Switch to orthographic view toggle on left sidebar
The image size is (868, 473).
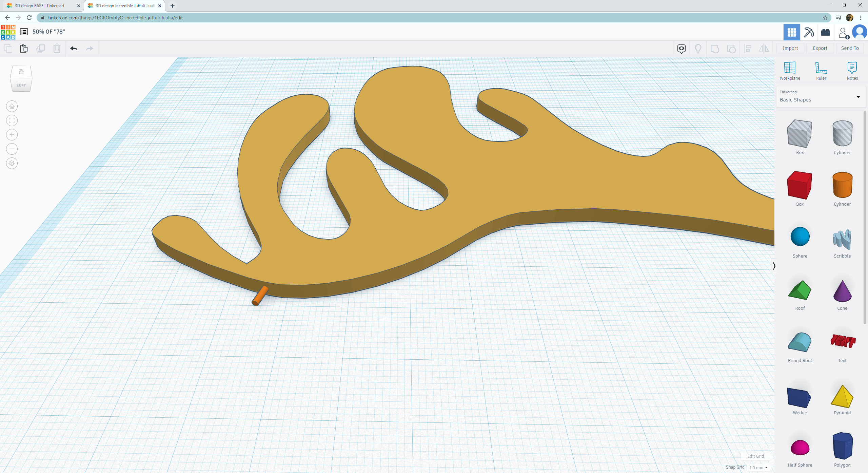tap(12, 163)
